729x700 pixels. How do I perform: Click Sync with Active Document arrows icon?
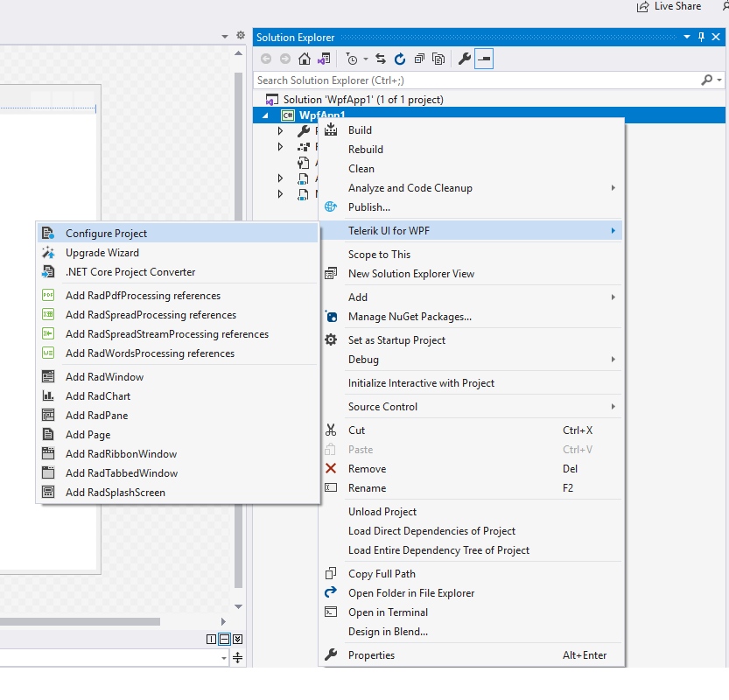pos(381,59)
